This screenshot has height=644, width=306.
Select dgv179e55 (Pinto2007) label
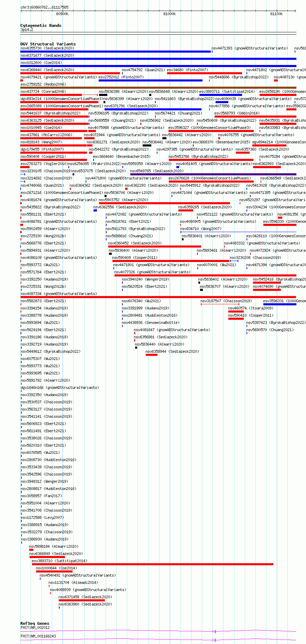click(x=42, y=149)
